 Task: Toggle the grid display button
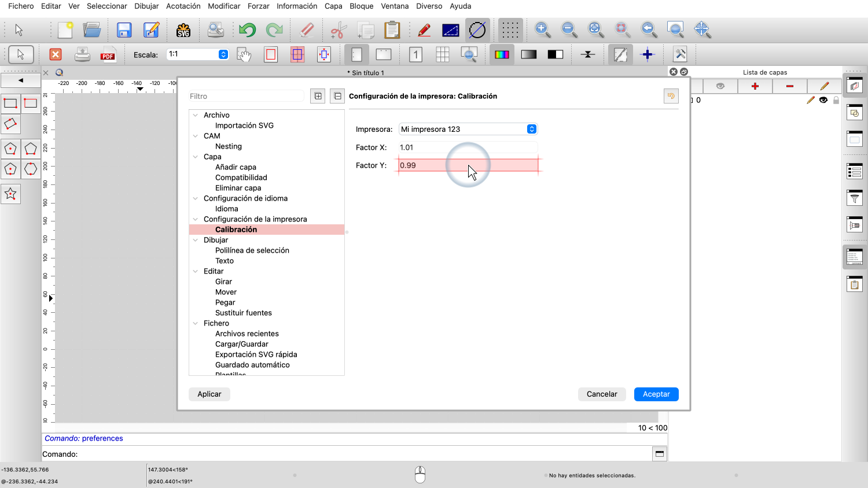point(510,30)
